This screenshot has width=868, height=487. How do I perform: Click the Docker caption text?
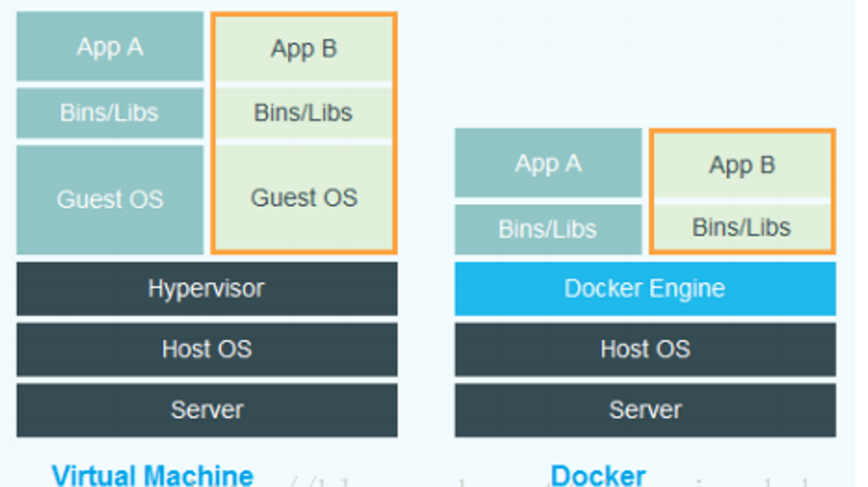click(x=598, y=475)
